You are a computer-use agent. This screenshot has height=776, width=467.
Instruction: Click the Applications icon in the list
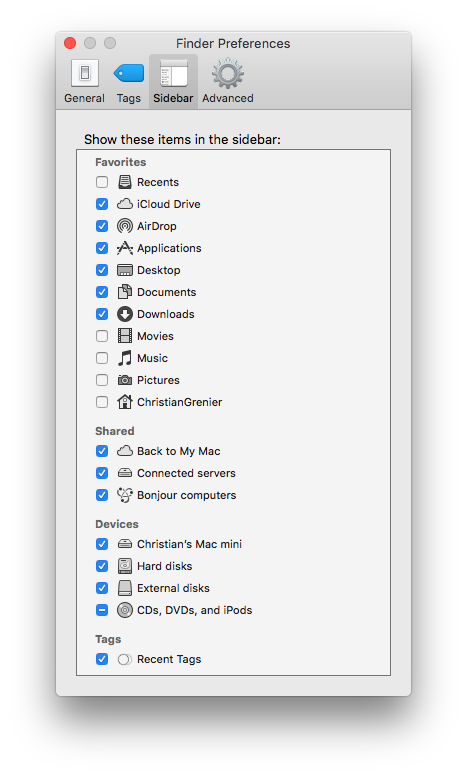pyautogui.click(x=125, y=248)
